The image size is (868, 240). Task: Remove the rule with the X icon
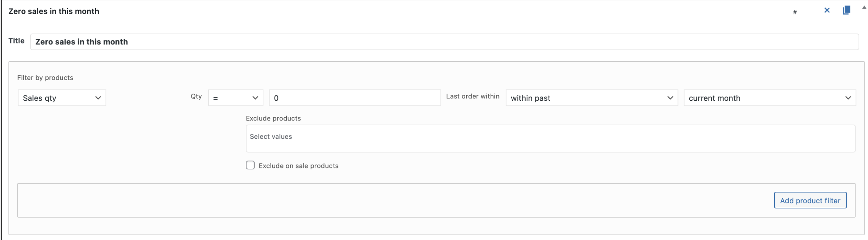tap(827, 11)
